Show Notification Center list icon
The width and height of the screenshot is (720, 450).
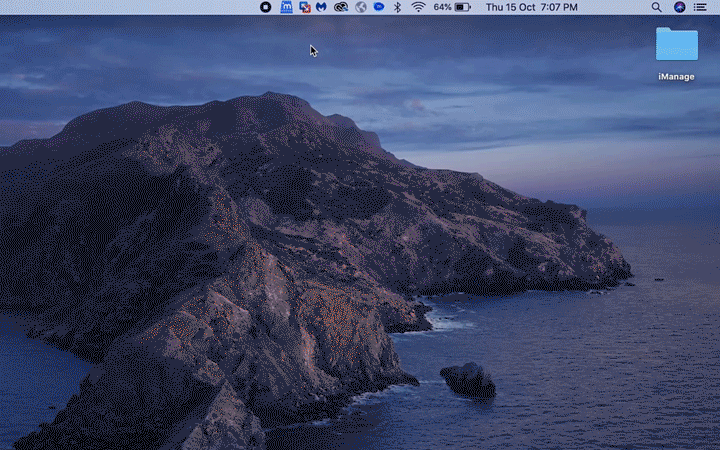700,7
